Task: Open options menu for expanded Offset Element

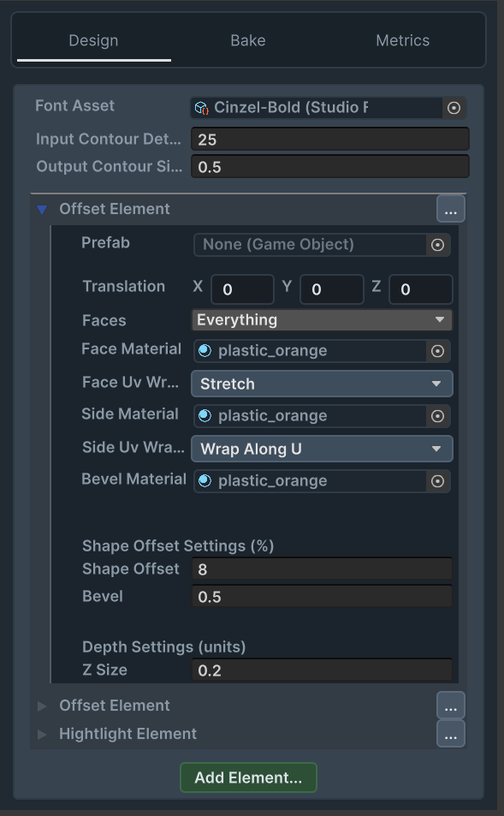Action: click(x=450, y=209)
